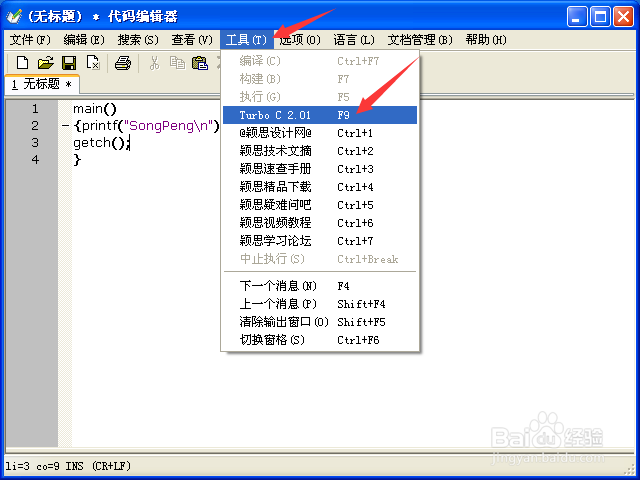Screen dimensions: 640x480
Task: Click the li=3 co=9 status text
Action: click(33, 466)
